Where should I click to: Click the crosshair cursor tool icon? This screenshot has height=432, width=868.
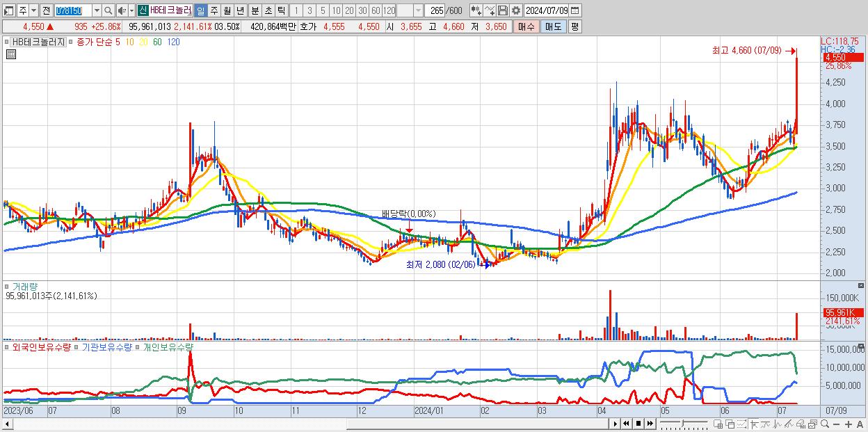click(754, 424)
